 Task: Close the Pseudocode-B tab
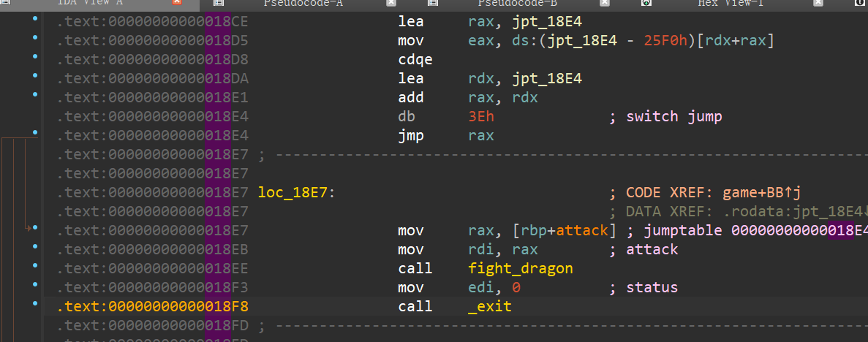(604, 4)
